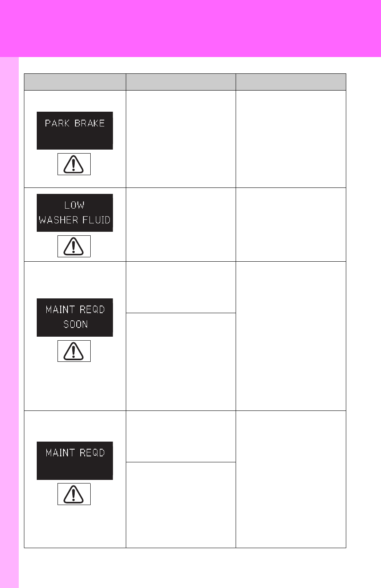
Task: Click warning triangle icon below LOW WASHER FLUID
Action: pyautogui.click(x=74, y=246)
